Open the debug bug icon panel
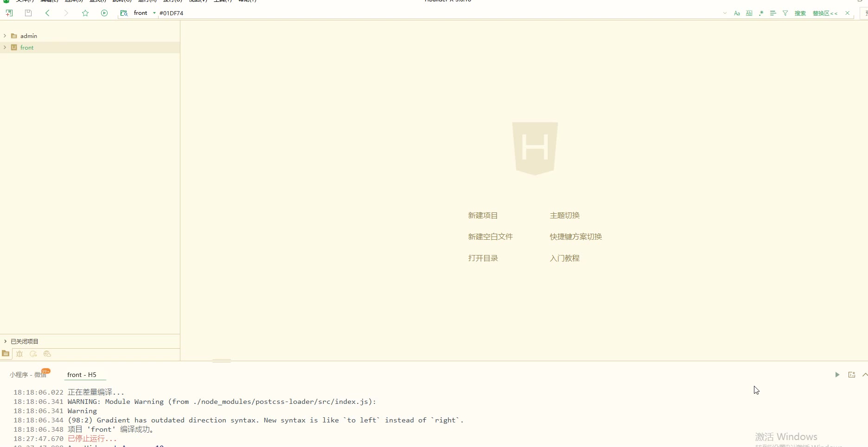The width and height of the screenshot is (868, 447). 19,354
